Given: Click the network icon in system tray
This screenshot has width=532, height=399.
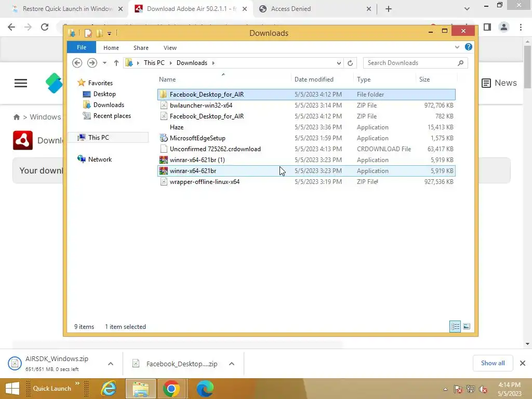Looking at the screenshot, I should [471, 389].
